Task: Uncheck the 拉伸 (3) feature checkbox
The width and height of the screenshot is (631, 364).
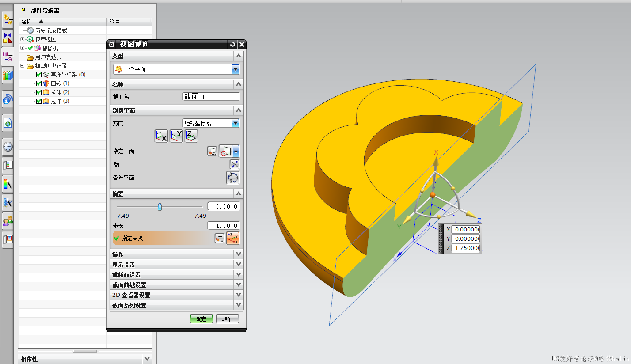Action: (x=39, y=101)
